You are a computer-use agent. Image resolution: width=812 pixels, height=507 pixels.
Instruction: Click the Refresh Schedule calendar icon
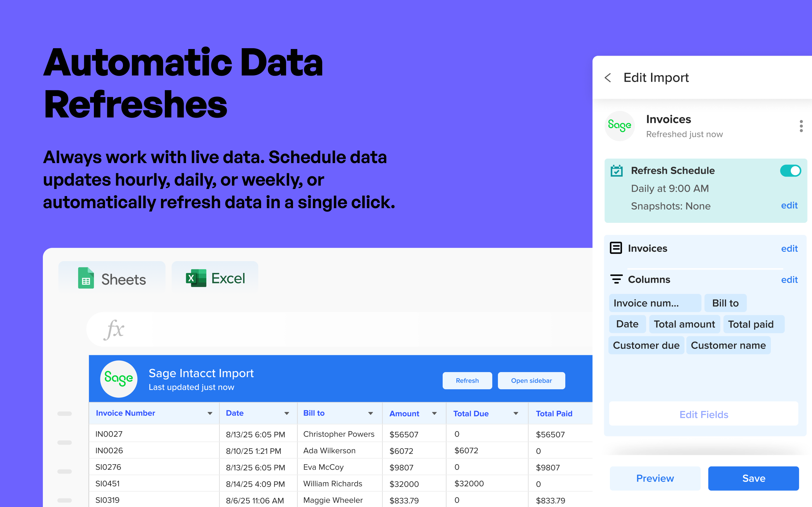pos(616,171)
